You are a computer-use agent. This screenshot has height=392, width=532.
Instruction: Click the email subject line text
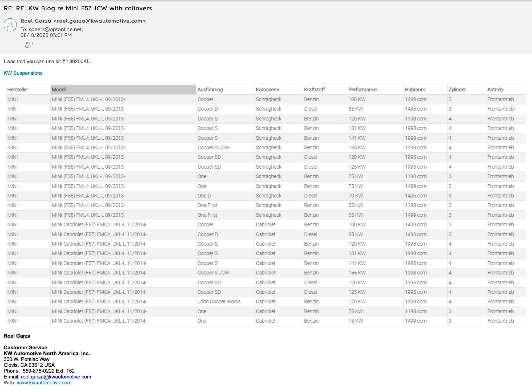tap(78, 8)
